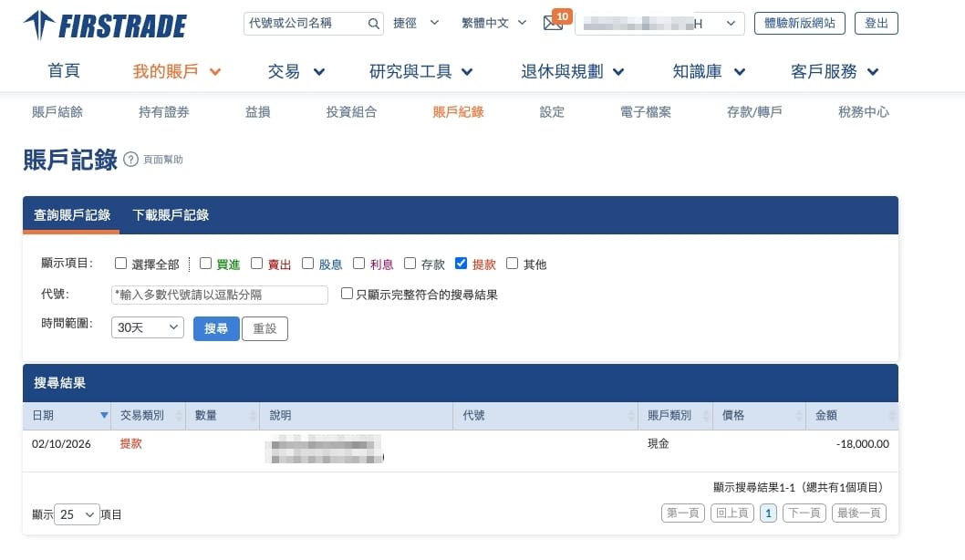Sort by transaction type column

(x=178, y=416)
